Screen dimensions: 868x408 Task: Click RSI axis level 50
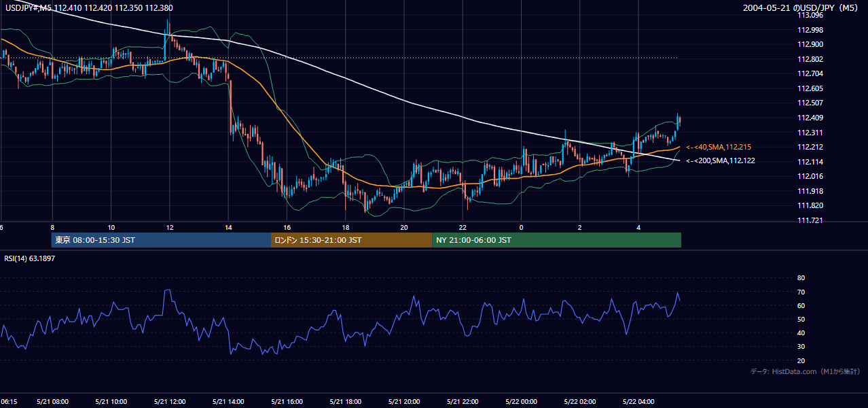click(801, 319)
